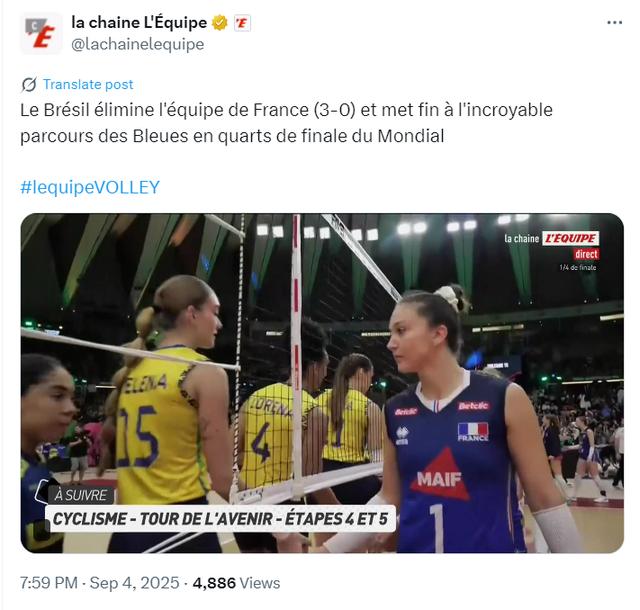Screen dimensions: 640x610
Task: Open the la chaine L'Équipe display name
Action: point(139,23)
